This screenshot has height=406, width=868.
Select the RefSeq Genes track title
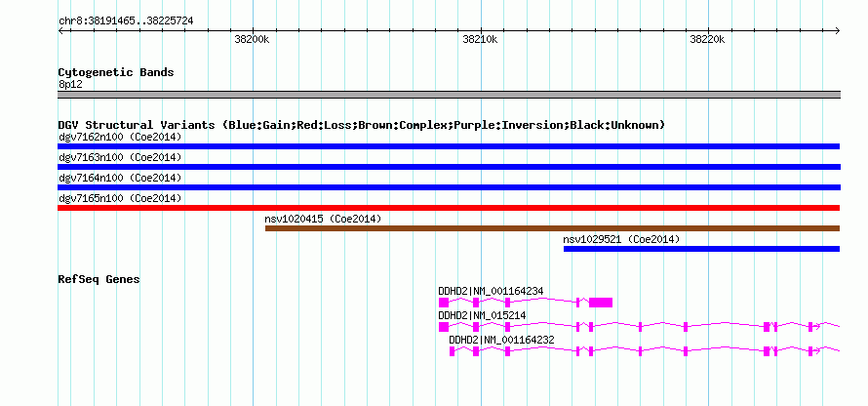[x=99, y=279]
